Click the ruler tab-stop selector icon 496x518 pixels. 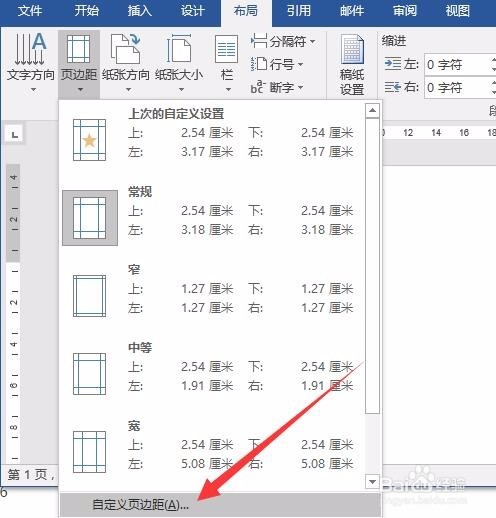[13, 134]
